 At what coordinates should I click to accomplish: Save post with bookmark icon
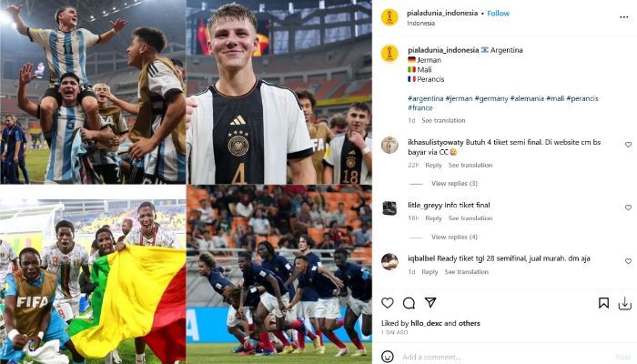point(603,303)
